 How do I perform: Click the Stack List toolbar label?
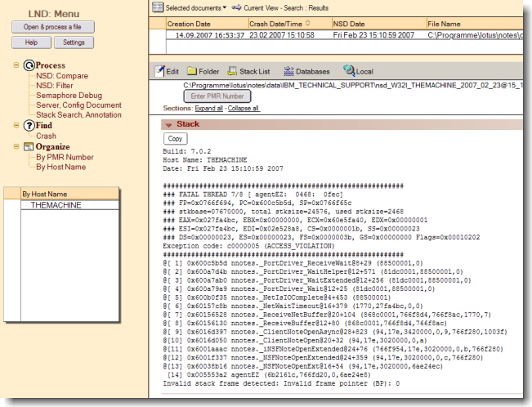click(x=255, y=72)
